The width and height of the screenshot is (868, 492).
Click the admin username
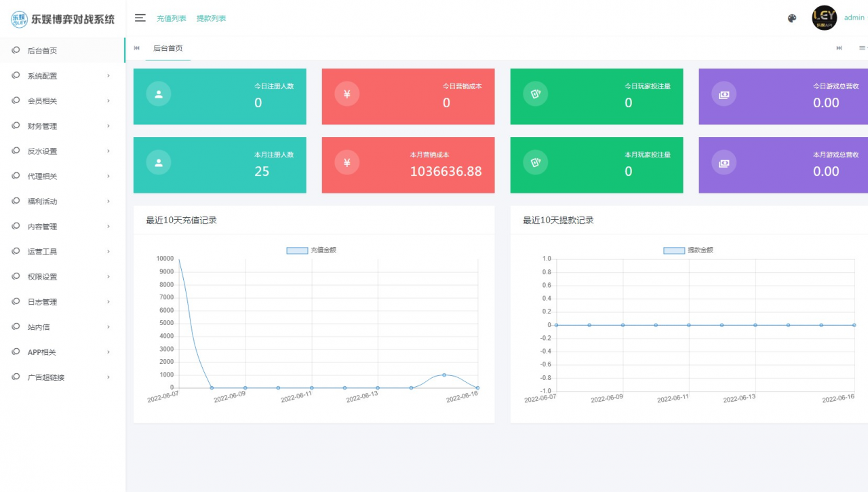[x=854, y=18]
